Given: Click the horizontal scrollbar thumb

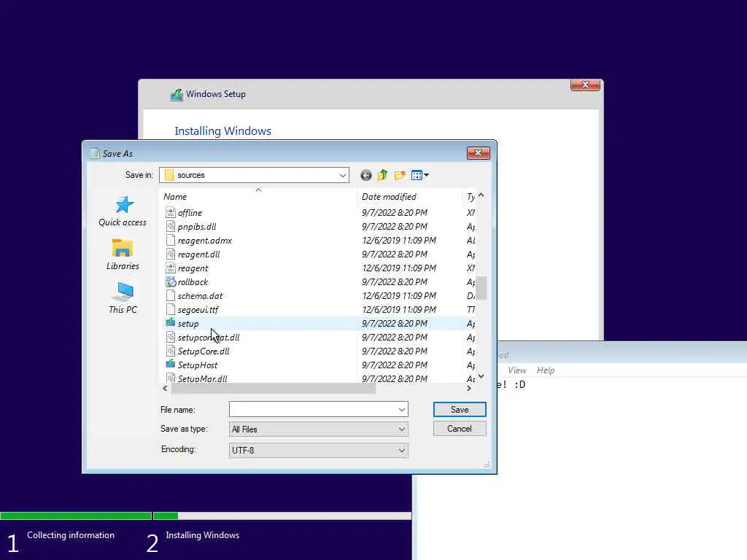Looking at the screenshot, I should pos(273,389).
